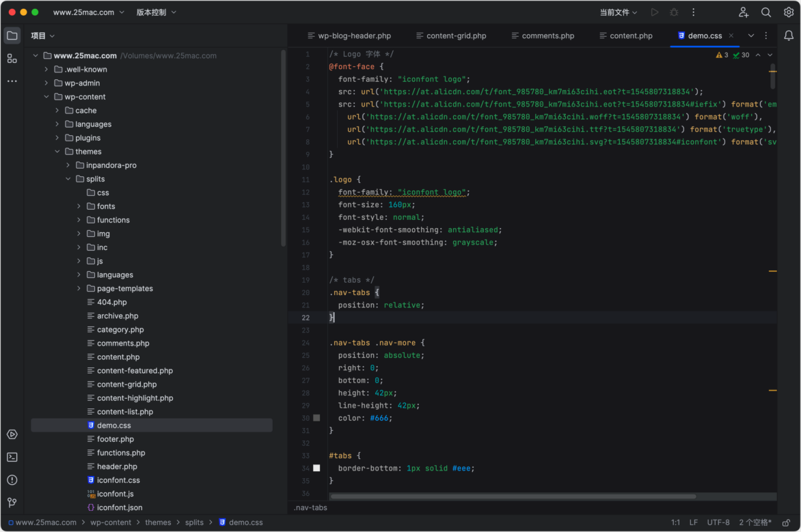This screenshot has height=532, width=801.
Task: Open the 版本控制 version control dropdown
Action: click(156, 12)
